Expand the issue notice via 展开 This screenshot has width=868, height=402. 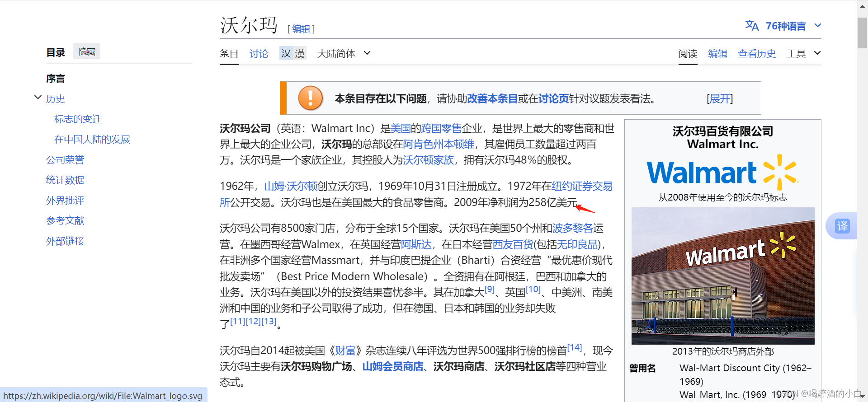point(720,98)
